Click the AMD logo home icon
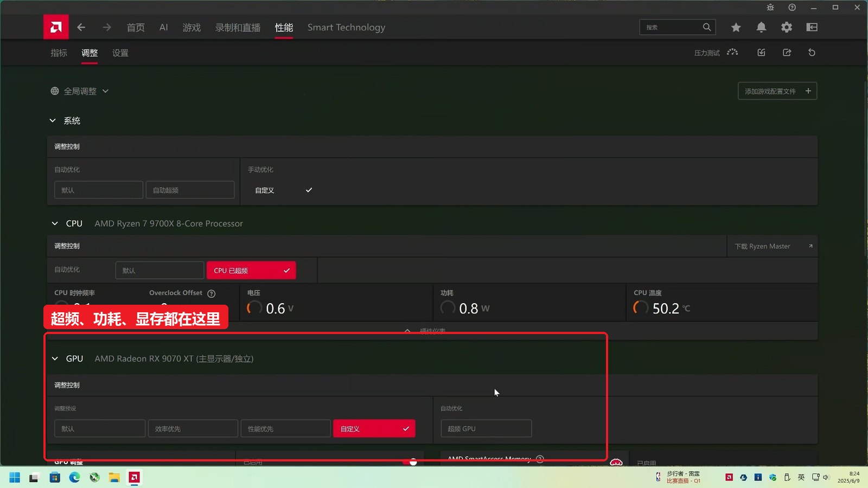This screenshot has height=488, width=868. point(56,27)
